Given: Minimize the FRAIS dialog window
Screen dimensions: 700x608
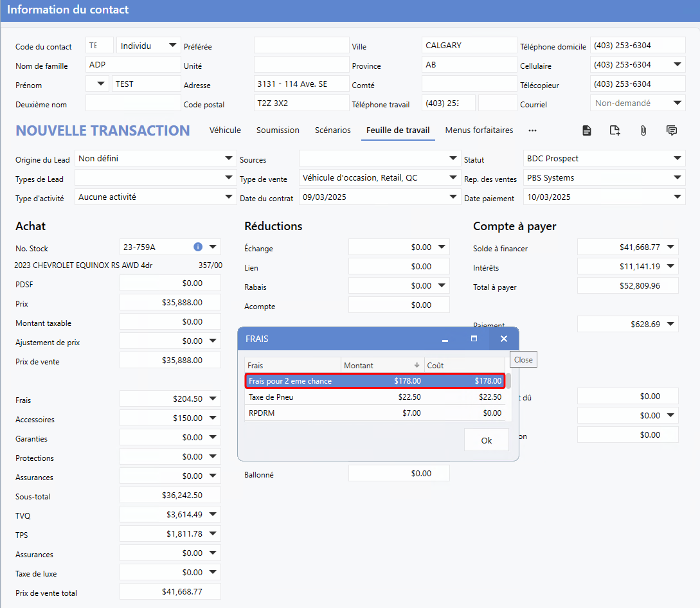Looking at the screenshot, I should 445,339.
